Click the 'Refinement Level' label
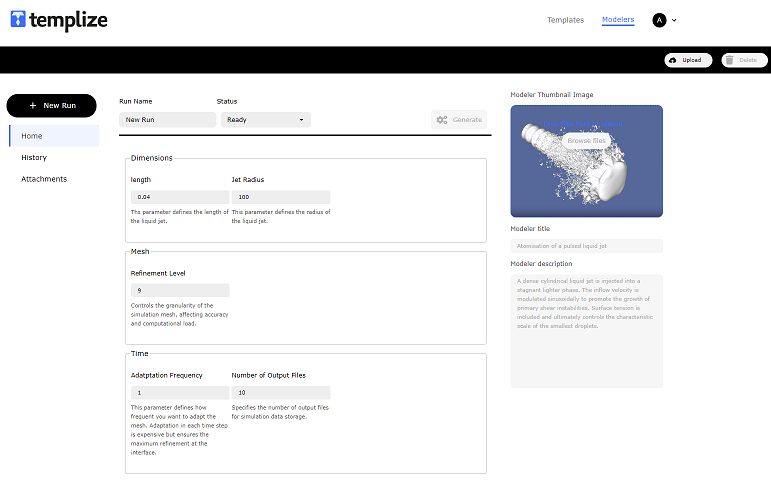The height and width of the screenshot is (481, 771). (158, 273)
